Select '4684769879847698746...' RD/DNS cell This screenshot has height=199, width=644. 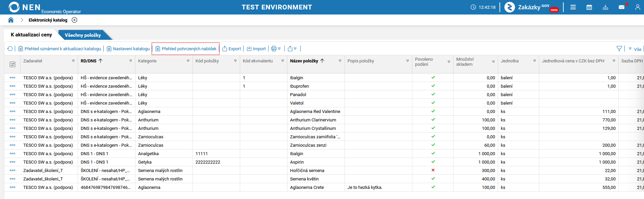click(x=106, y=187)
